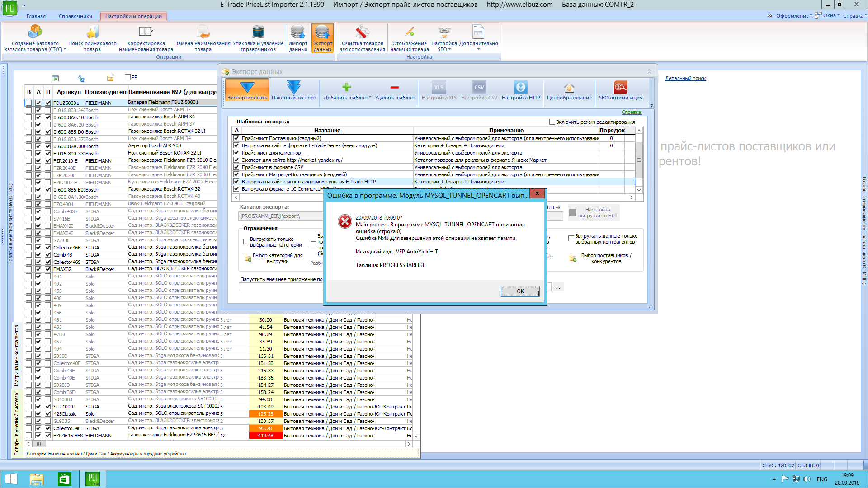Image resolution: width=868 pixels, height=488 pixels.
Task: Start Пакетный экспорт
Action: click(294, 90)
